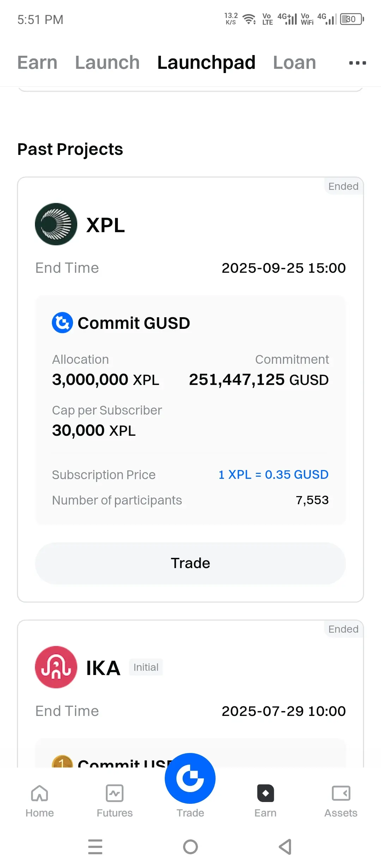
Task: Tap the Android back navigation button
Action: (285, 847)
